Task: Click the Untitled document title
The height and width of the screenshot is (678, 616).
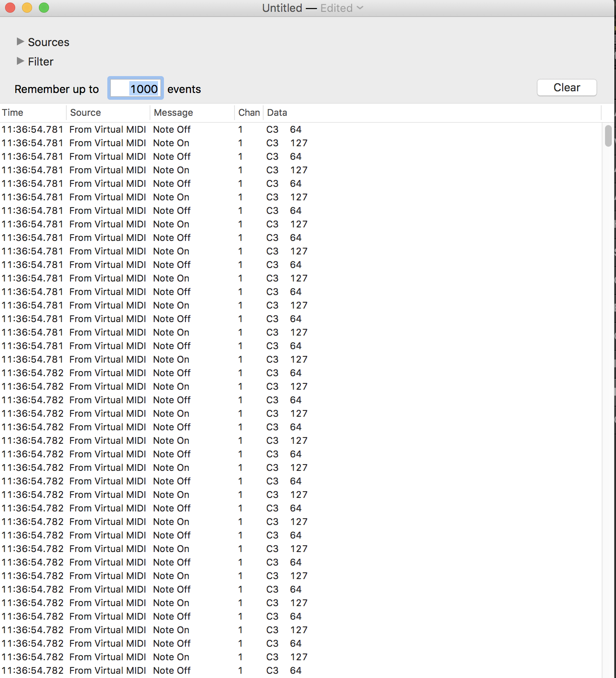Action: pos(282,8)
